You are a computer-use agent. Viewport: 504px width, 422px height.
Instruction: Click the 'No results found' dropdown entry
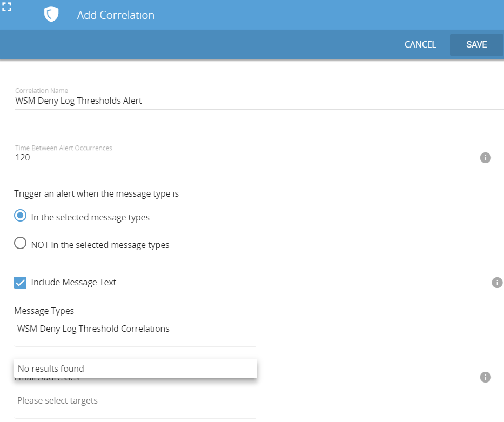coord(135,369)
